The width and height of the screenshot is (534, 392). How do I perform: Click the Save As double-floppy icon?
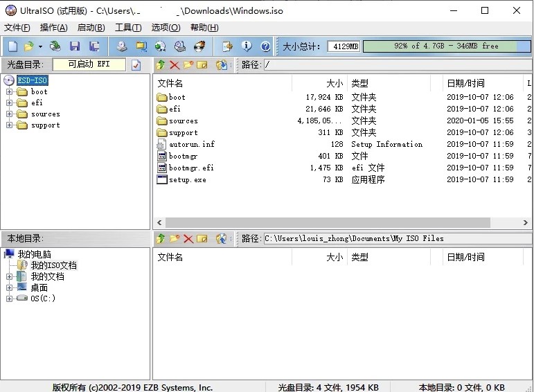(94, 46)
